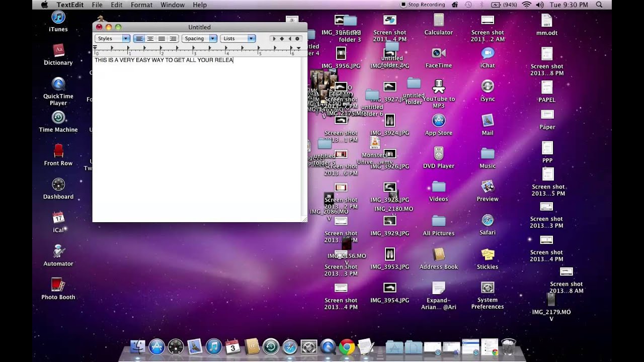Select the mm.odt file on desktop
This screenshot has width=644, height=362.
coord(547,25)
